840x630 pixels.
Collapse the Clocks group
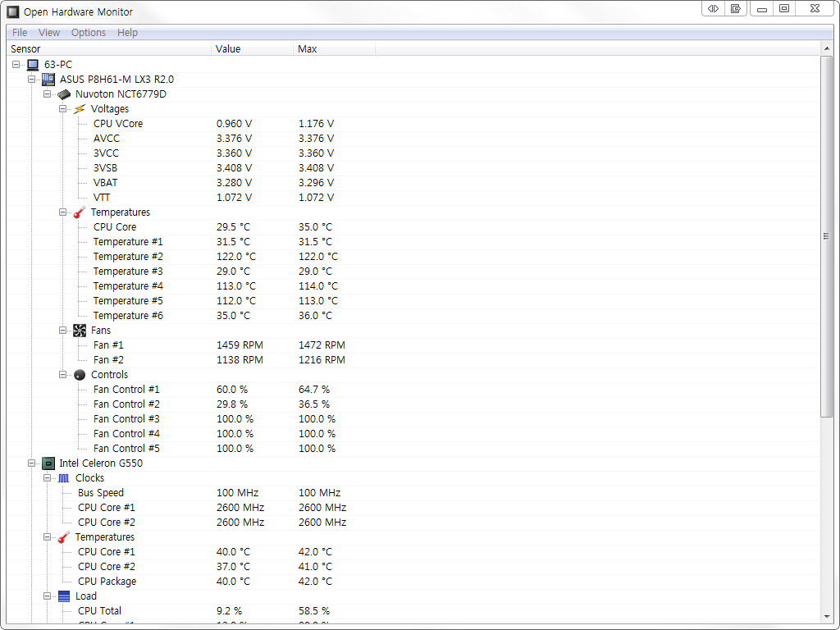point(47,478)
